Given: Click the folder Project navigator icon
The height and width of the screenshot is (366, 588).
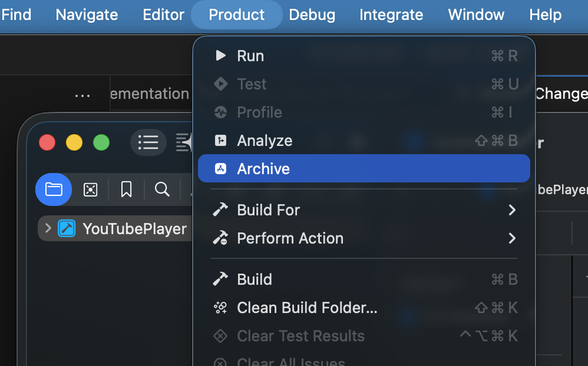Looking at the screenshot, I should pos(54,189).
